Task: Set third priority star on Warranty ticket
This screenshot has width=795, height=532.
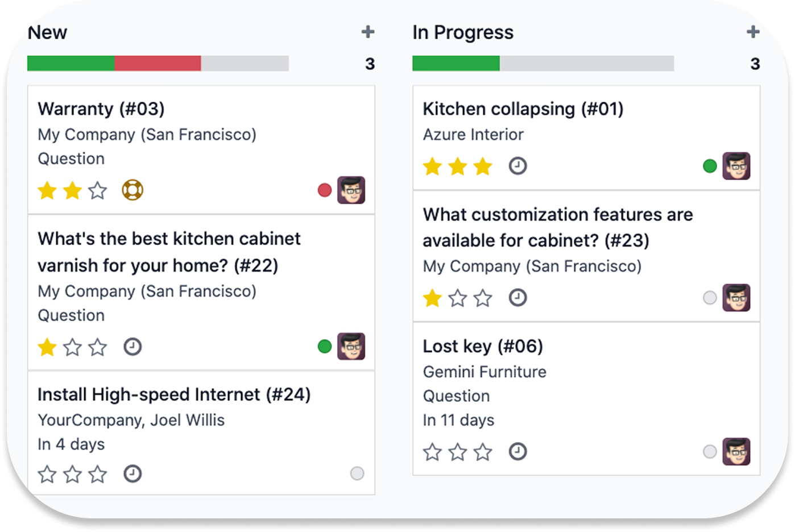Action: pos(98,190)
